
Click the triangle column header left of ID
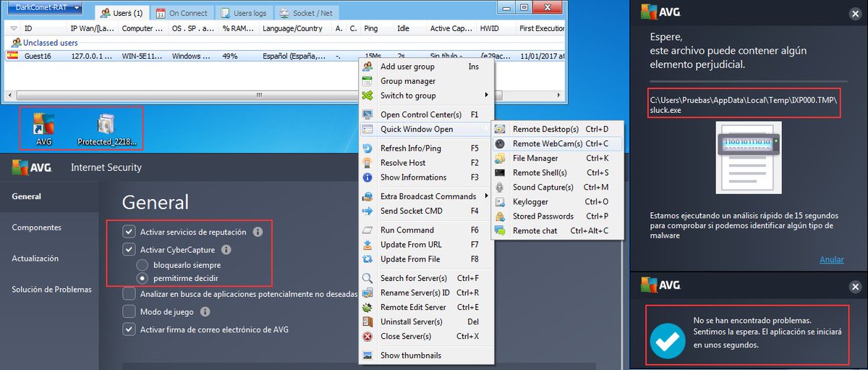[13, 29]
